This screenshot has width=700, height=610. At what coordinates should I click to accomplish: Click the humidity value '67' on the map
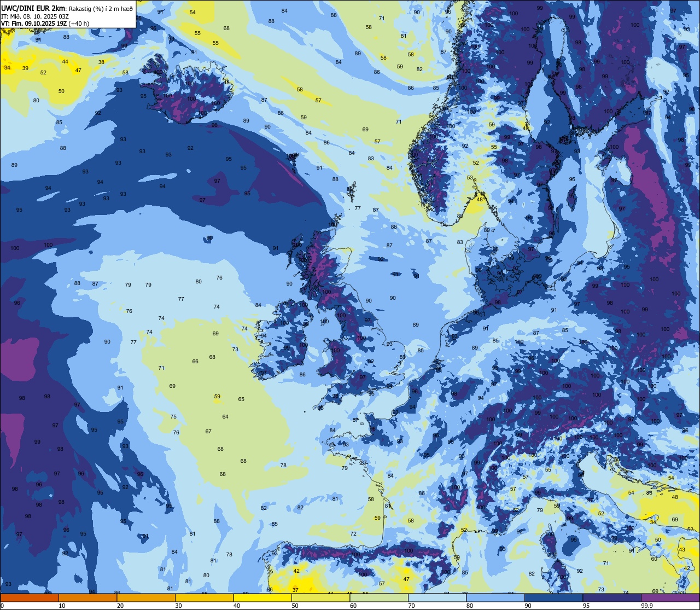point(208,431)
